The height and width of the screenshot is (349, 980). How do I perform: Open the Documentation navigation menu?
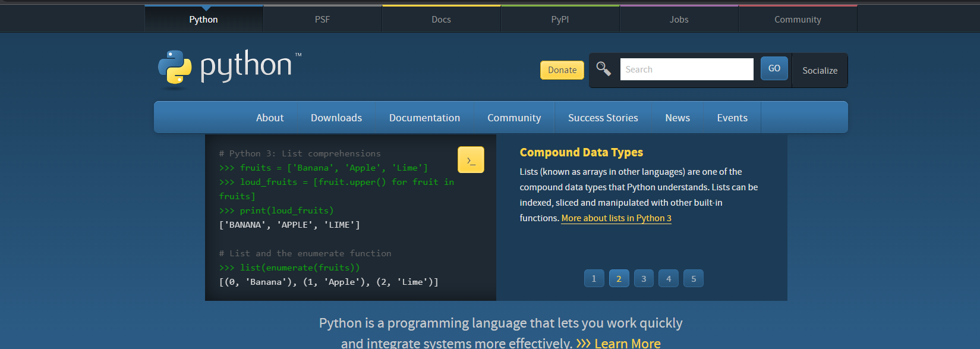pos(424,118)
